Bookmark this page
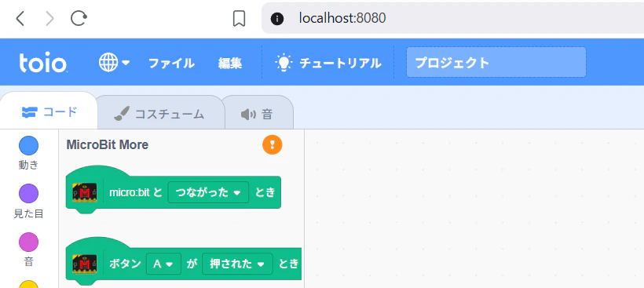Screen dimensions: 644x288 (x=239, y=19)
